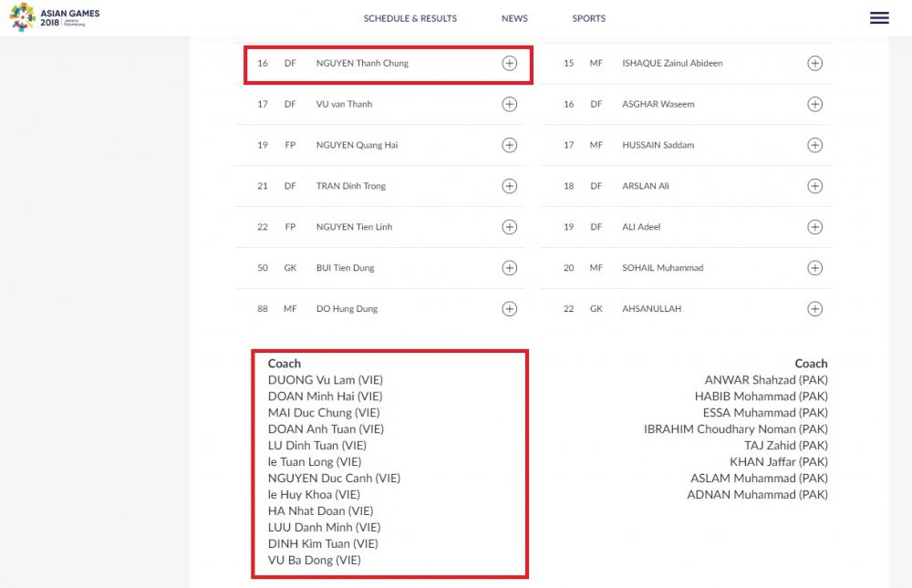Select the NGUYEN Quang Hai player name
The image size is (912, 588).
click(357, 145)
